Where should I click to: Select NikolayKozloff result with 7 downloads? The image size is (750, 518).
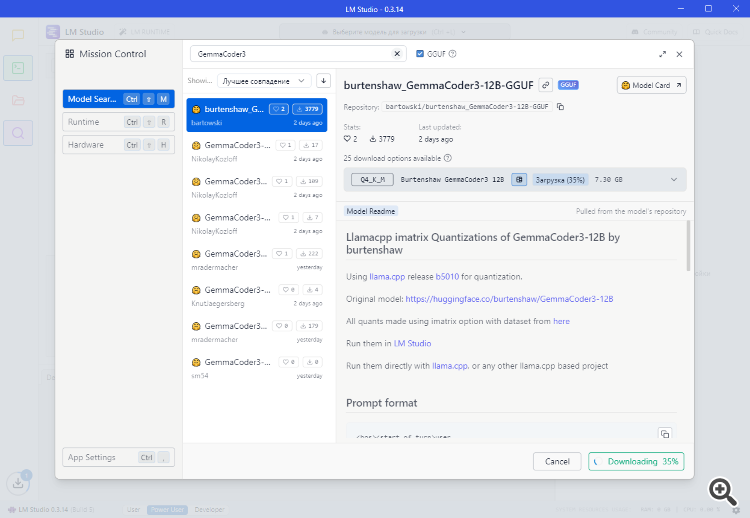257,223
